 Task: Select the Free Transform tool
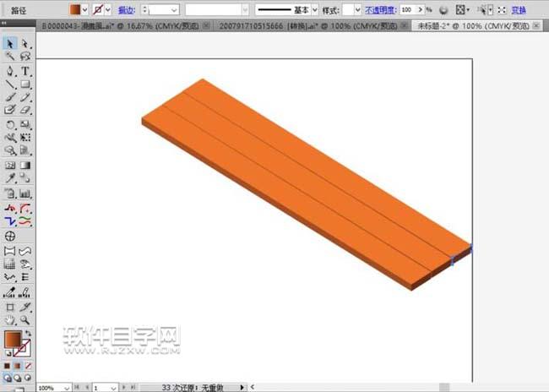click(x=24, y=138)
